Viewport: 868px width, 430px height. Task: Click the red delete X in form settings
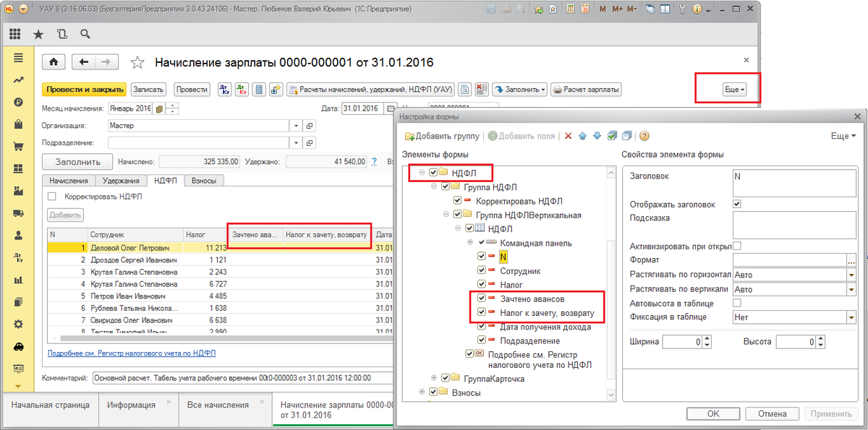[x=568, y=136]
